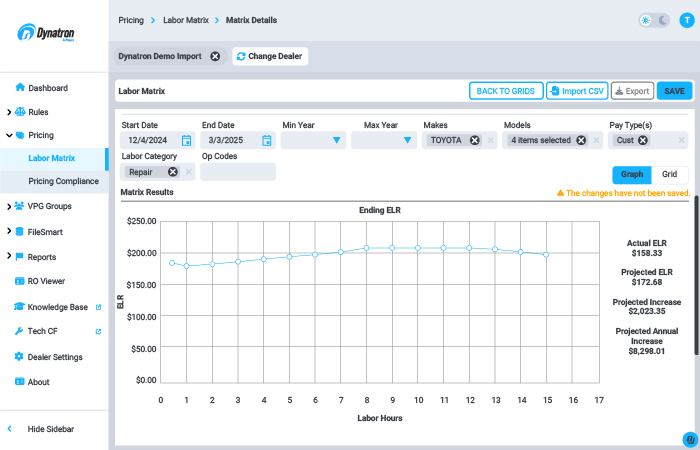
Task: Clear the Models field
Action: (x=596, y=140)
